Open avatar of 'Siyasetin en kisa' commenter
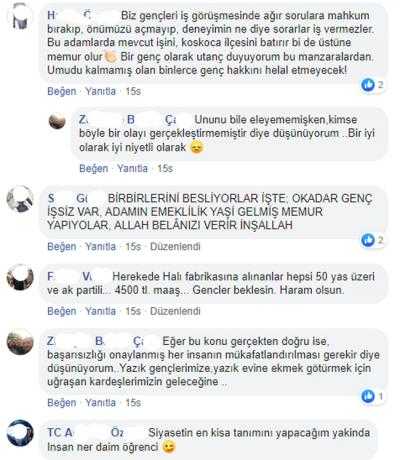The image size is (400, 460). point(20,433)
